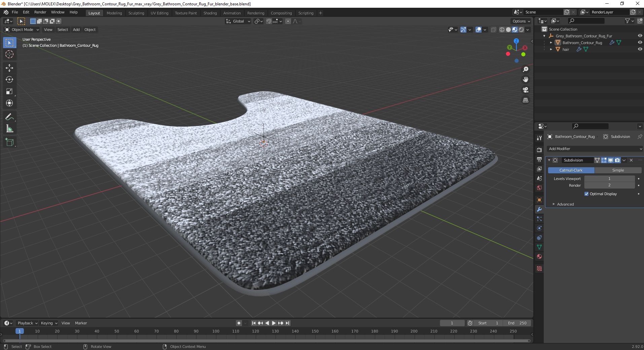This screenshot has height=350, width=644.
Task: Select Simple subdivision type
Action: coord(618,170)
